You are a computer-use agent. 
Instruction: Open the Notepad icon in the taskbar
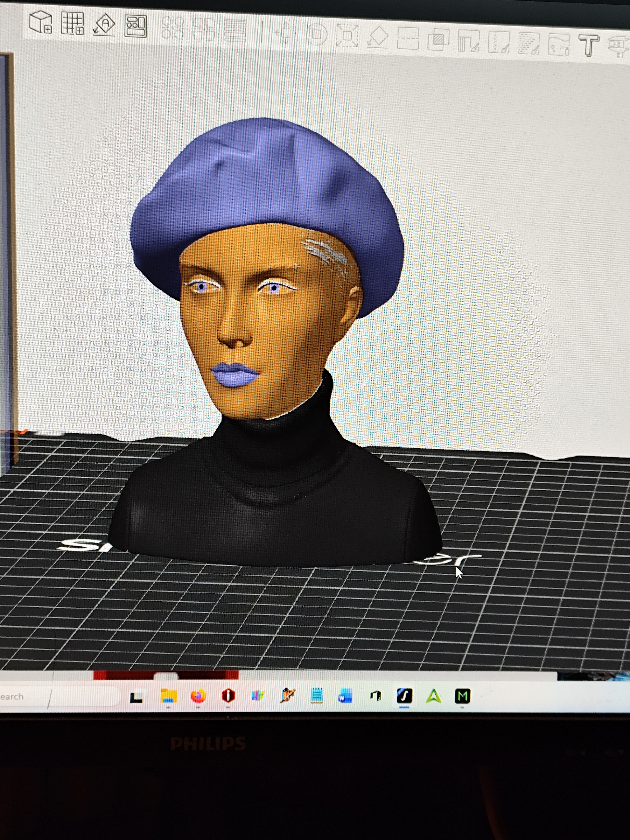click(317, 696)
